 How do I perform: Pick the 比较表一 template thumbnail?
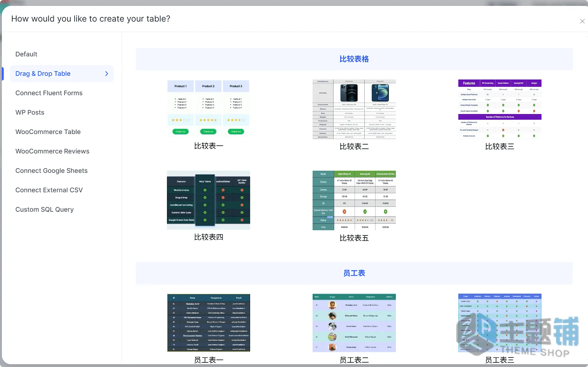click(209, 108)
